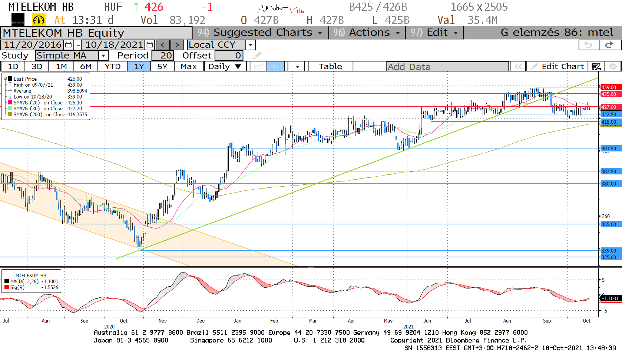Click the chart template icon next to Edit Chart
The height and width of the screenshot is (364, 622).
[x=596, y=67]
